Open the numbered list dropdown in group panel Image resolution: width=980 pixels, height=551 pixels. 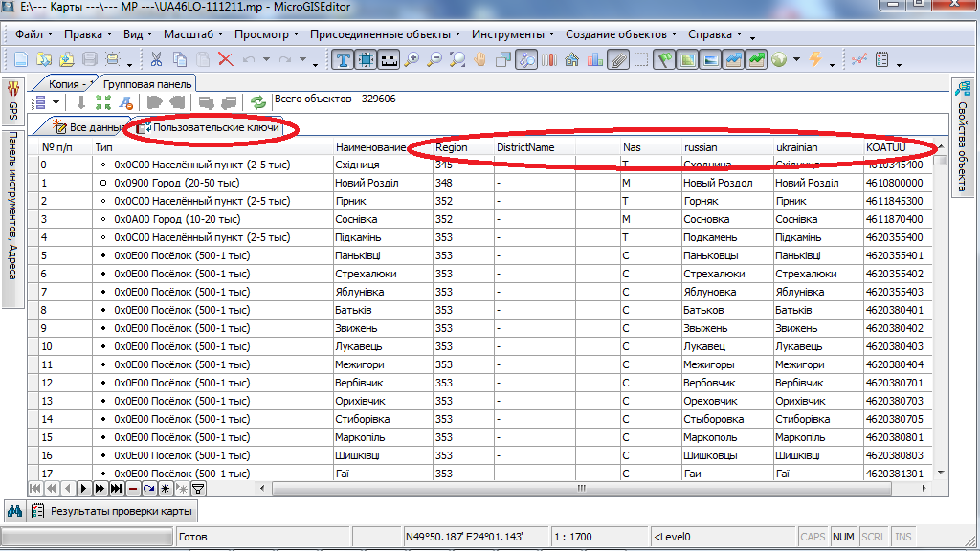coord(58,102)
